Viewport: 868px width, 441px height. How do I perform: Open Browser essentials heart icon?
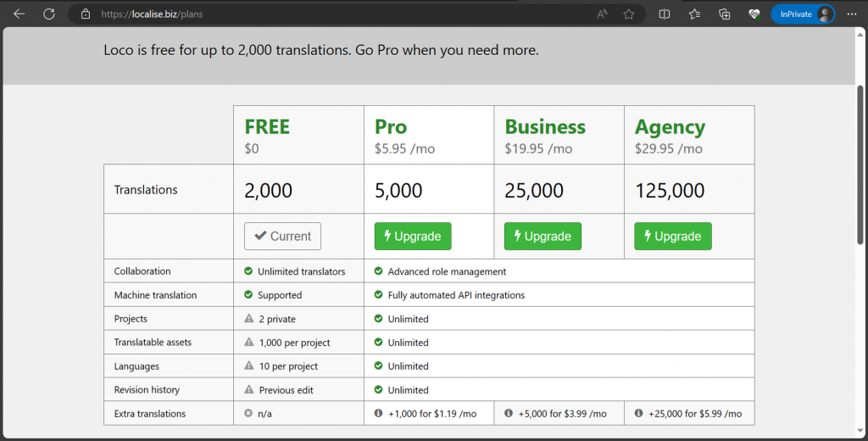pyautogui.click(x=754, y=14)
